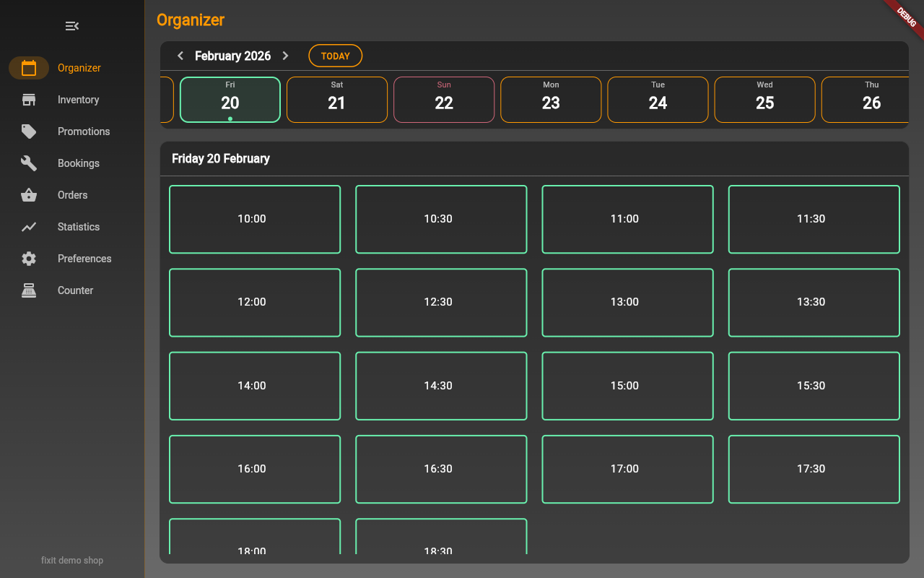Click the Organizer page title
The height and width of the screenshot is (578, 924).
click(x=191, y=20)
